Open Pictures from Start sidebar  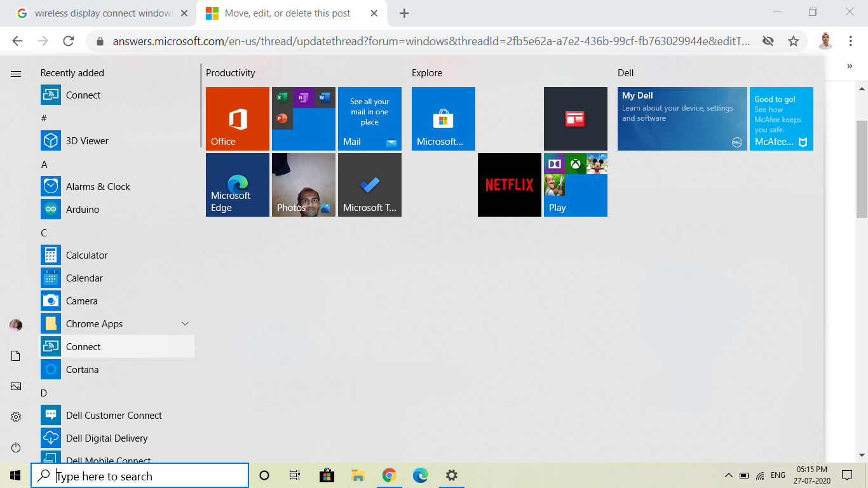coord(16,386)
